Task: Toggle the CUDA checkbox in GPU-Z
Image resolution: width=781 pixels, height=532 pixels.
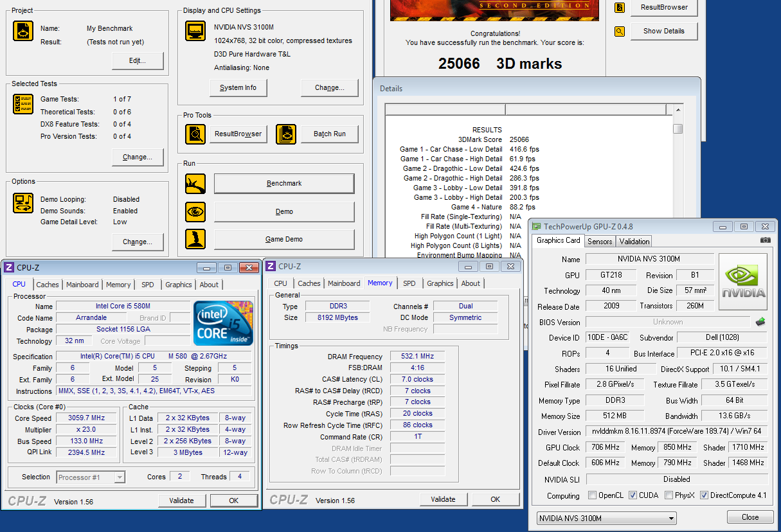Action: tap(633, 495)
